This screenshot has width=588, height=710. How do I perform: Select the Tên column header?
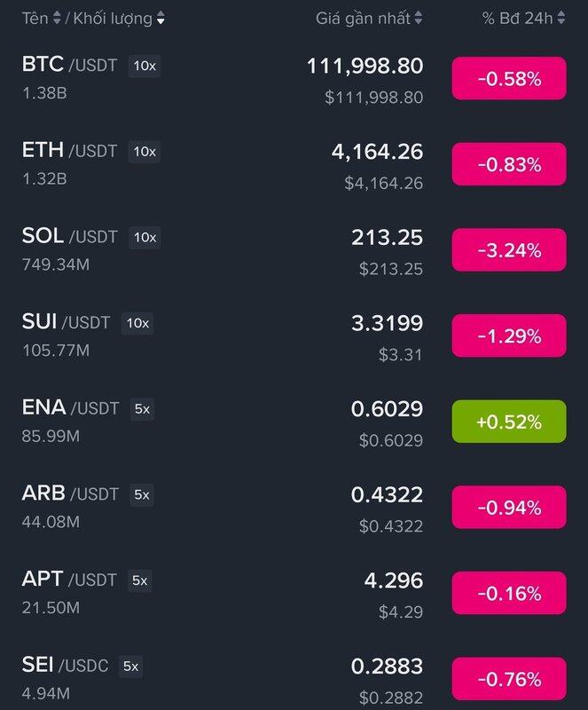[x=35, y=18]
